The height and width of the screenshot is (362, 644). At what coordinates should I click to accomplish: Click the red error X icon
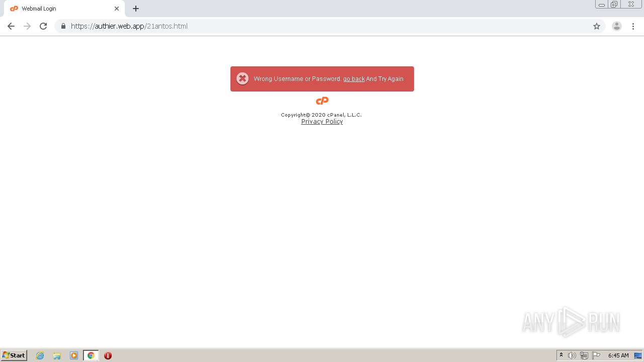click(243, 78)
